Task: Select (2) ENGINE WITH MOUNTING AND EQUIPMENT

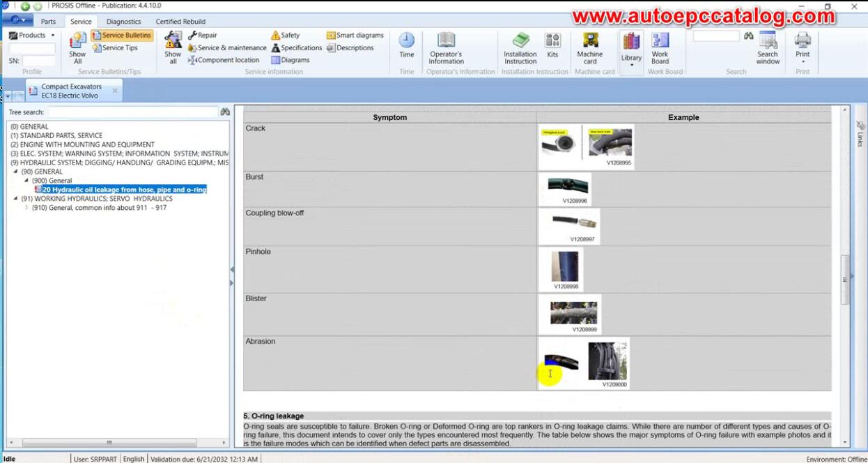Action: (82, 145)
